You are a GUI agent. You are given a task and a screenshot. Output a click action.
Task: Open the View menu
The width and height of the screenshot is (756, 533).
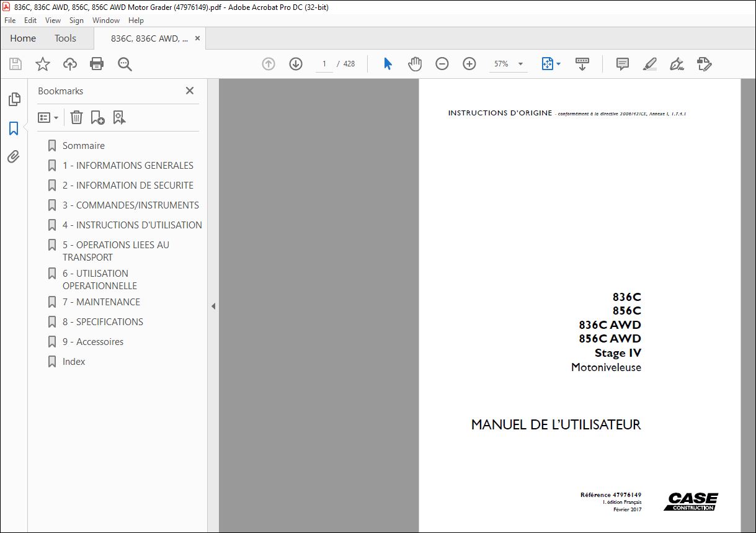point(53,20)
